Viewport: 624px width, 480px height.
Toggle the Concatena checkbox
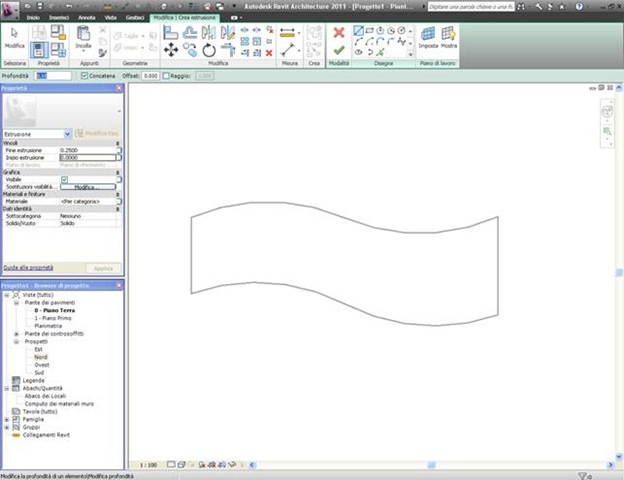[x=84, y=75]
